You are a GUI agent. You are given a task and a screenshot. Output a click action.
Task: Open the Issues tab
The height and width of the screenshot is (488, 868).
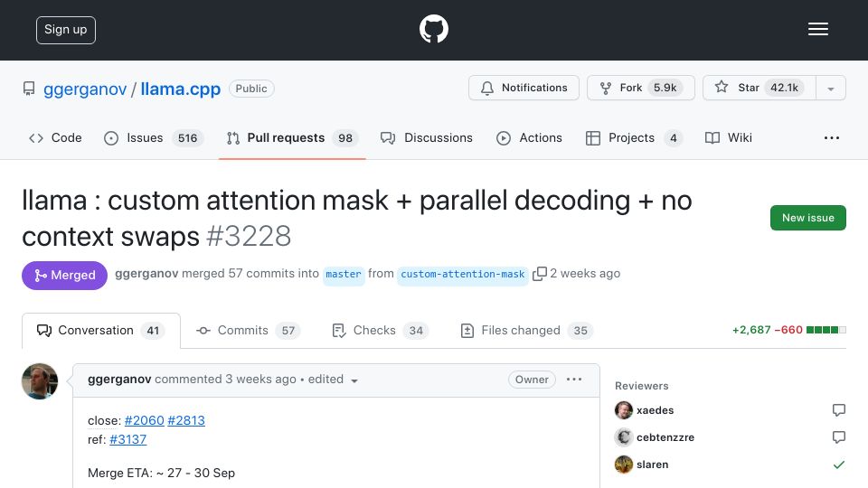click(x=154, y=137)
